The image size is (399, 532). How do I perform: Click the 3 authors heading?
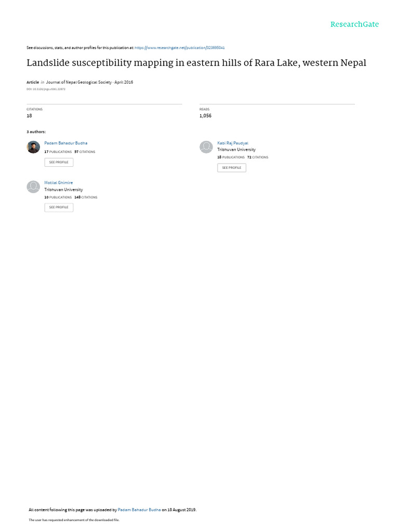click(x=36, y=131)
